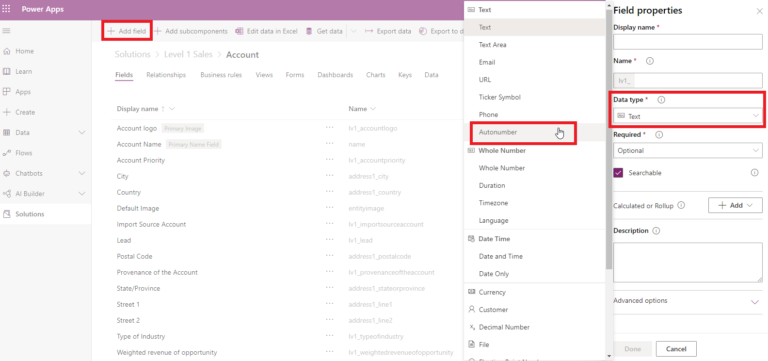This screenshot has width=768, height=361.
Task: Click the Cancel button
Action: pos(676,349)
